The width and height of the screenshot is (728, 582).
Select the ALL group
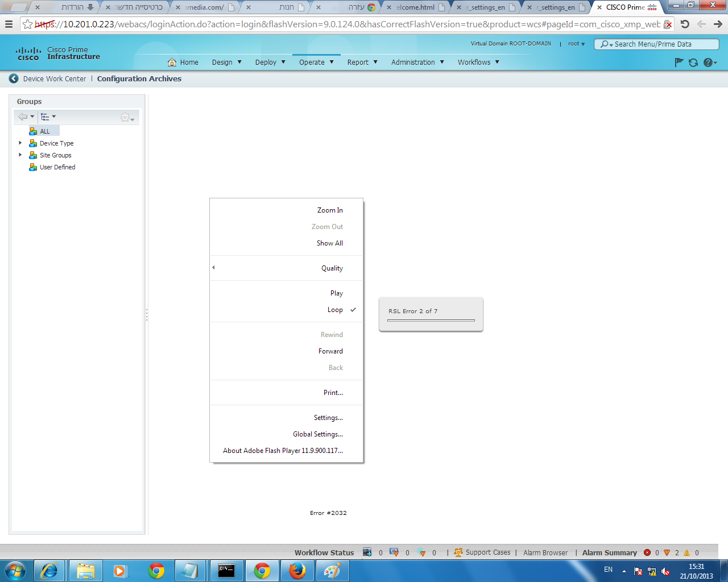(44, 131)
